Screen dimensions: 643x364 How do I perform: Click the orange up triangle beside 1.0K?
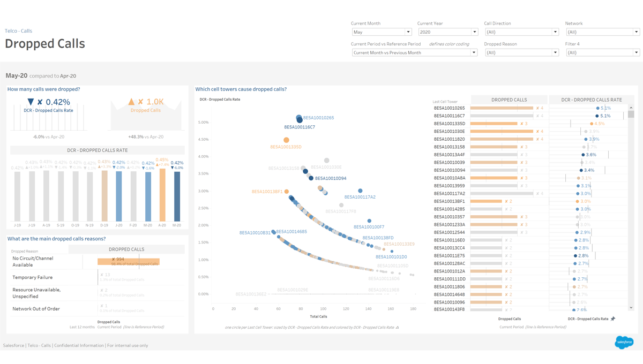pos(131,102)
